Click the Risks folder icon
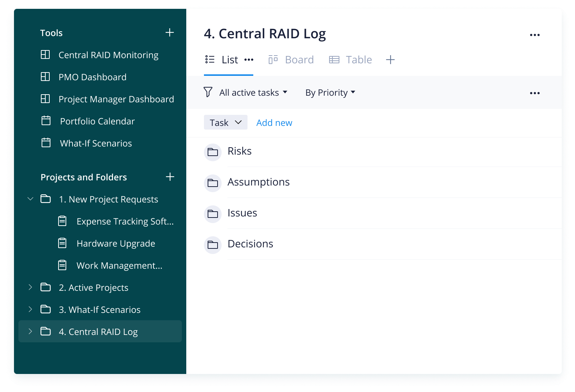575x392 pixels. pyautogui.click(x=213, y=152)
